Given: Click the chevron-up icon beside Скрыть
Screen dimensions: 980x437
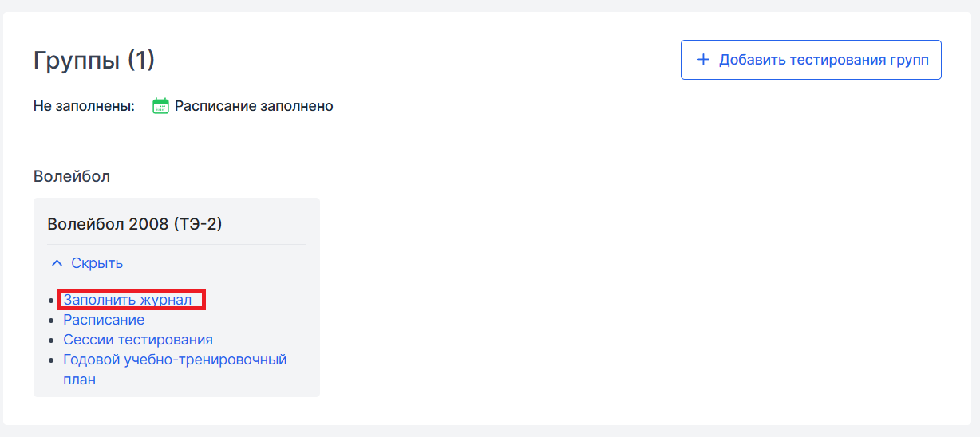Looking at the screenshot, I should 57,263.
